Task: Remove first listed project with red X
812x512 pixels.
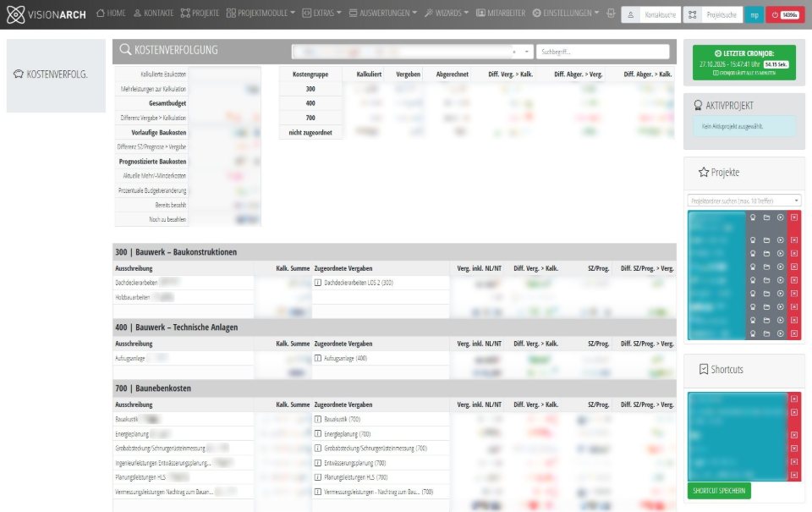Action: (x=794, y=217)
